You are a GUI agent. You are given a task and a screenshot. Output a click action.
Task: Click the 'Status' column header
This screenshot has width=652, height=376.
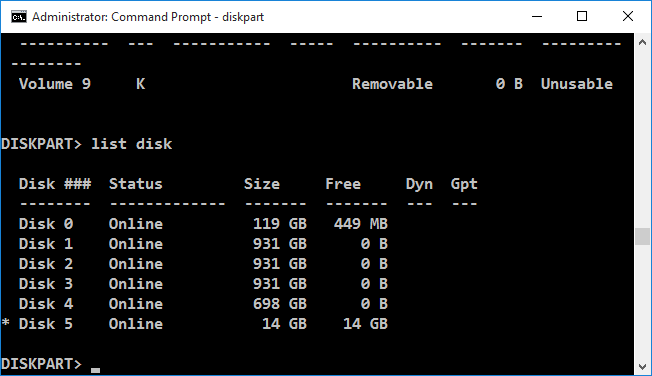tap(136, 184)
